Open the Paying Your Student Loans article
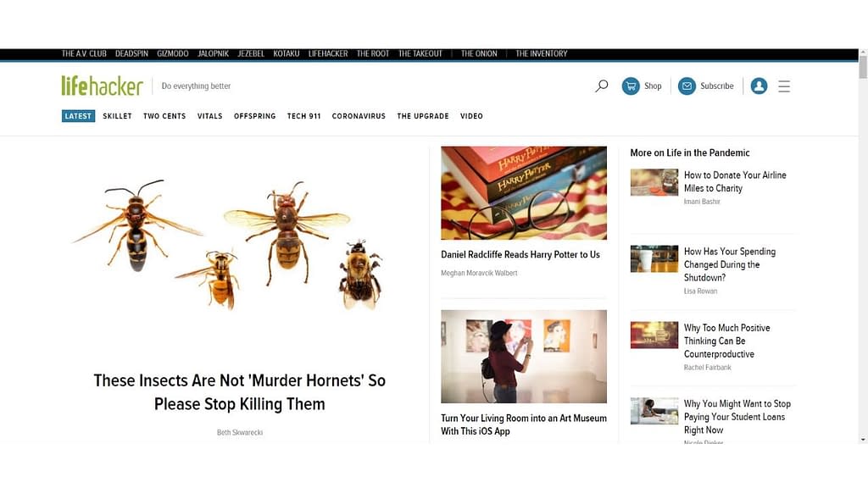The height and width of the screenshot is (488, 868). (737, 417)
